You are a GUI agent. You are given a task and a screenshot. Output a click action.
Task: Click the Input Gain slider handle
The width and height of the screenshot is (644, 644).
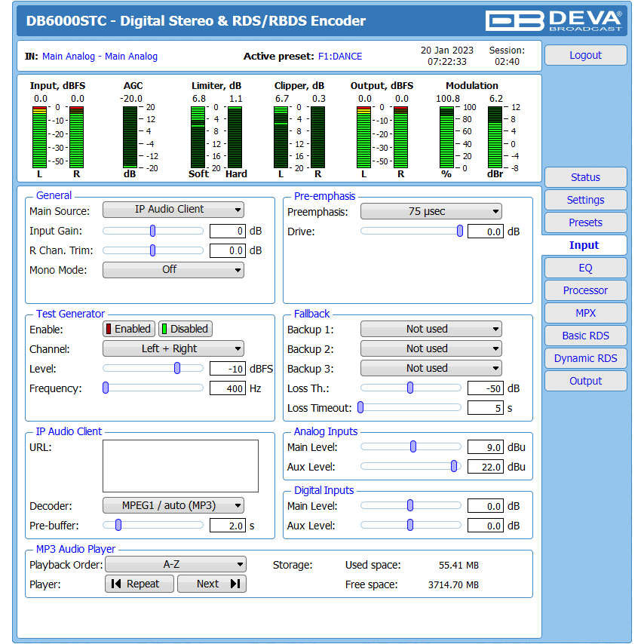point(152,231)
